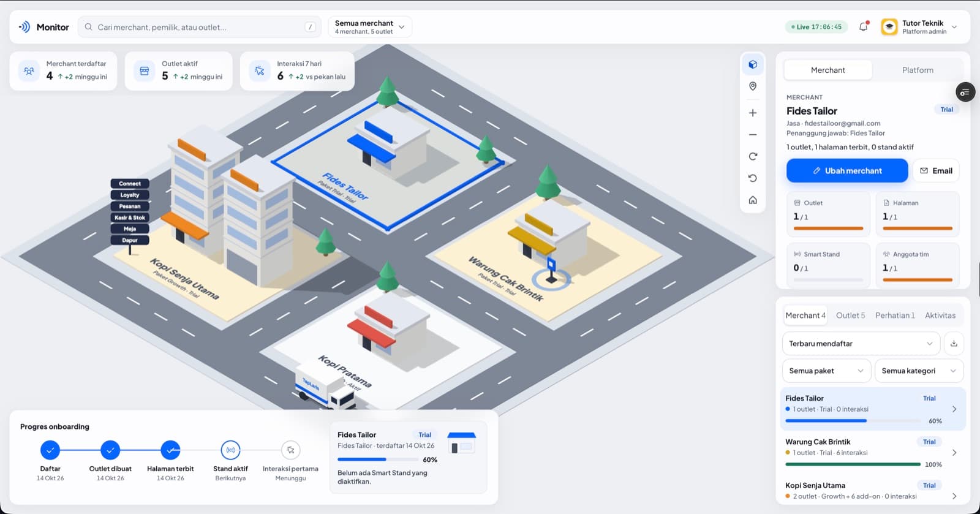This screenshot has height=514, width=980.
Task: Select the Perhatian 1 tab
Action: pos(895,316)
